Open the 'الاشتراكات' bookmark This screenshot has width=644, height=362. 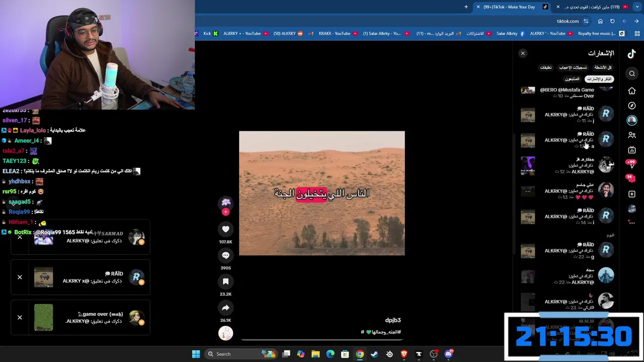coord(479,34)
